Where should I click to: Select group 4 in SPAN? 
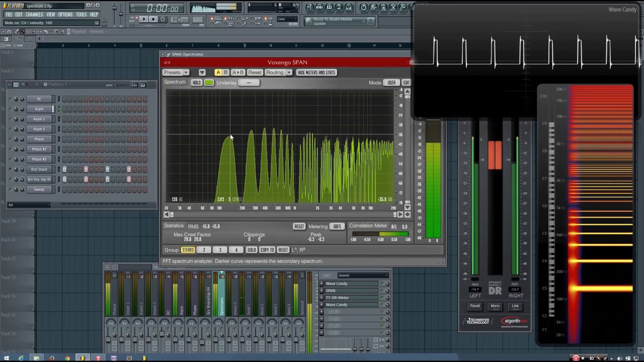click(236, 250)
